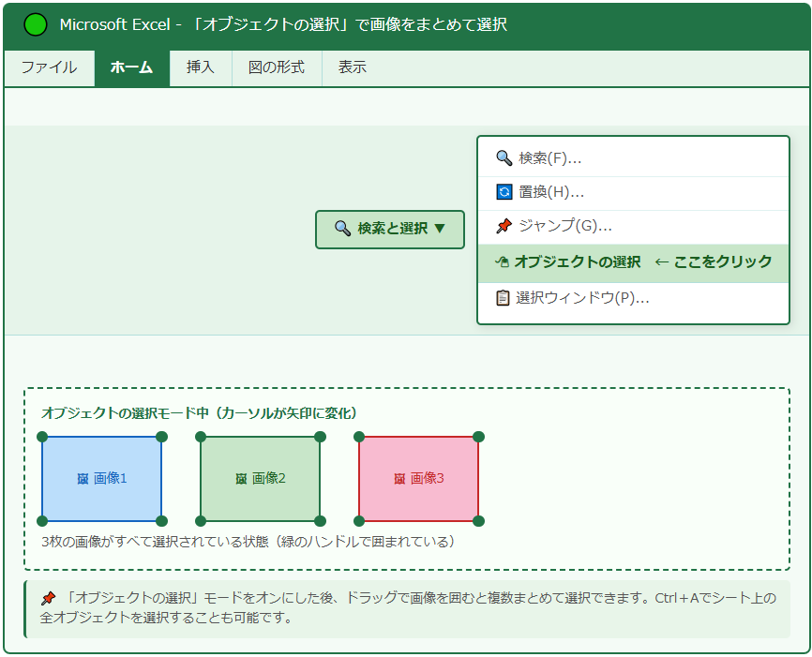Click the red pin icon in the bottom note

point(49,598)
